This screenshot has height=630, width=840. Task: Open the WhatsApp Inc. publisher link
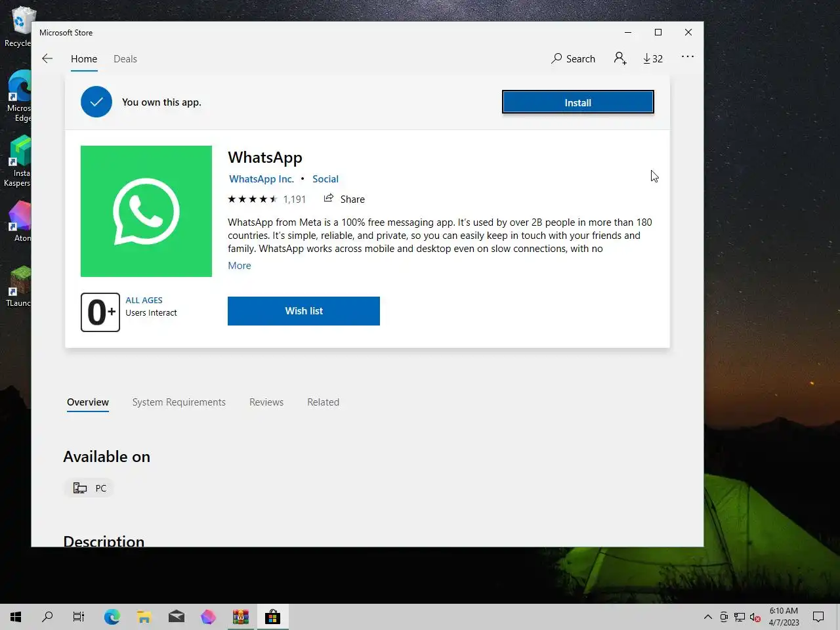(261, 179)
